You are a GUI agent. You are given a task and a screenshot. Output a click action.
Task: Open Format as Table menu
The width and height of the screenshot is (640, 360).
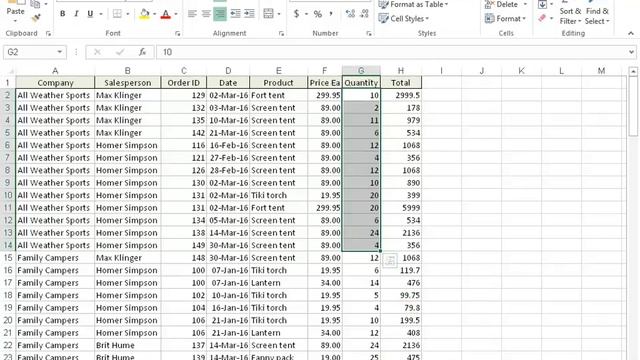pos(413,4)
